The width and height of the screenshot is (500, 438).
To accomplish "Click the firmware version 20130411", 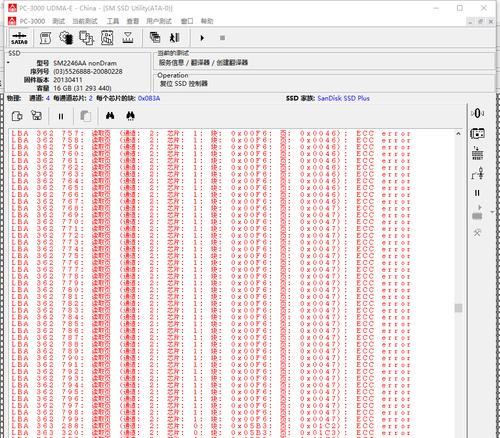I will [x=68, y=80].
